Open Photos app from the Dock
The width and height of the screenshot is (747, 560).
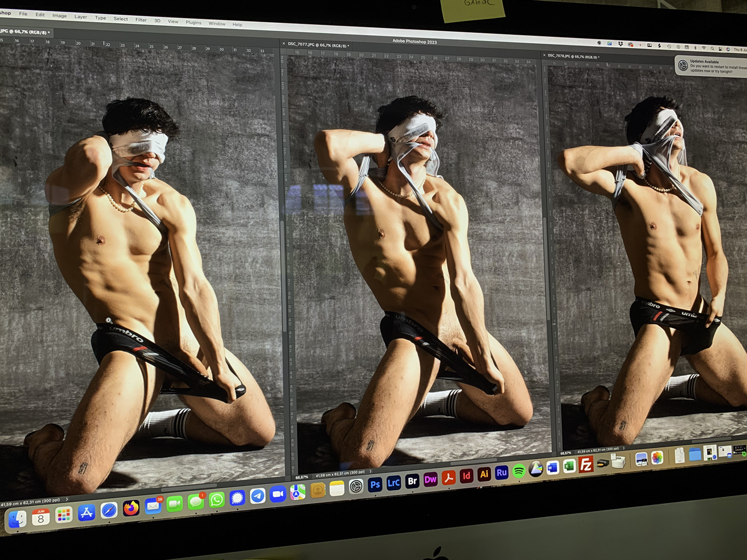tap(657, 458)
